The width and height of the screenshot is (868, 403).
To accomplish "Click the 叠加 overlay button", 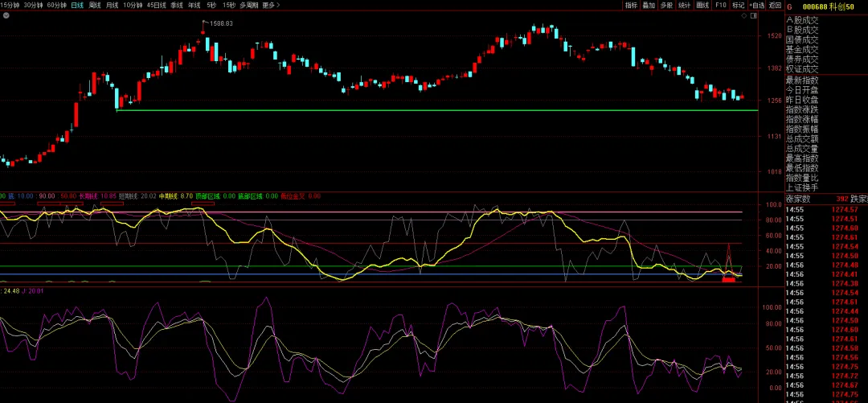I will coord(649,5).
